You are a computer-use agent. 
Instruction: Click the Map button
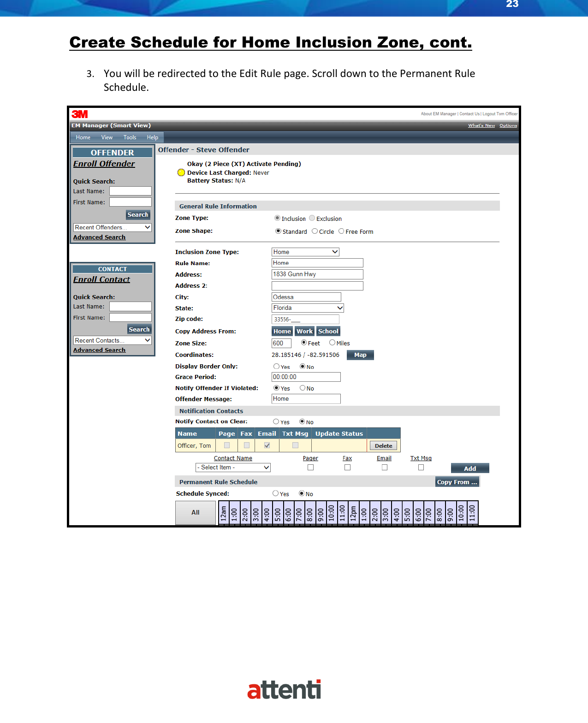(x=360, y=355)
